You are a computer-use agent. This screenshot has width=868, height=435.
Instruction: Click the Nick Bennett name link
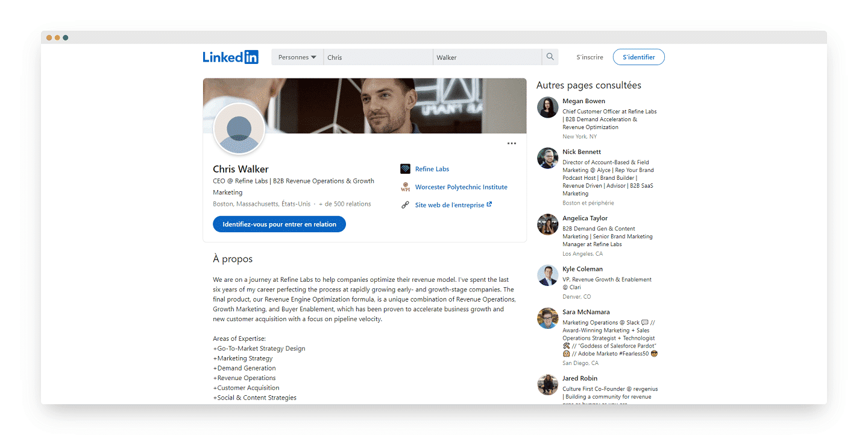(582, 152)
